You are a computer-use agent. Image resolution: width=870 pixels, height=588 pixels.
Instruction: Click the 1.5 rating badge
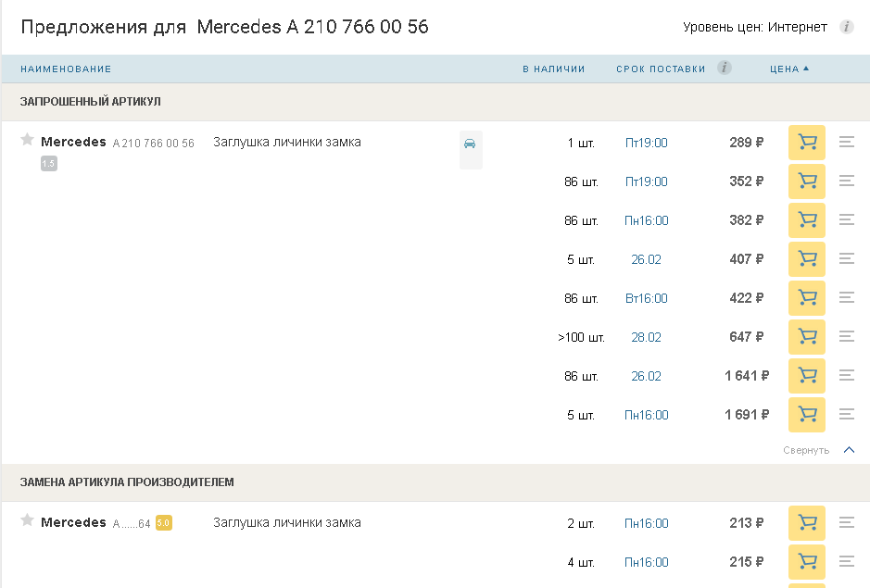pyautogui.click(x=49, y=163)
